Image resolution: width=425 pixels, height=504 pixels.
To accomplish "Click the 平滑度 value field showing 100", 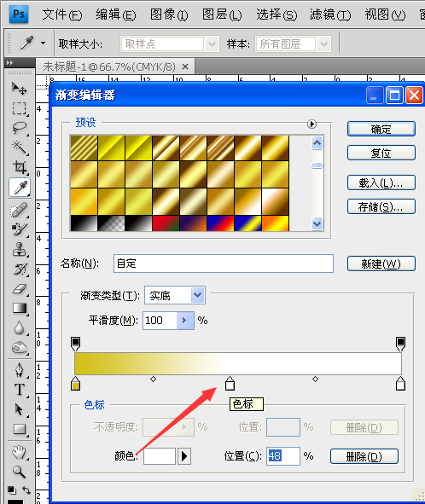I will coord(160,320).
